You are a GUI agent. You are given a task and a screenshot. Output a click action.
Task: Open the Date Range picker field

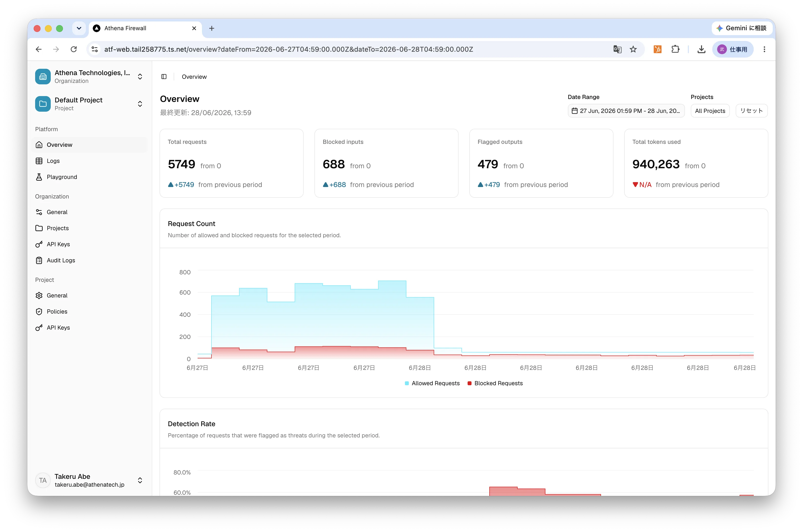626,111
